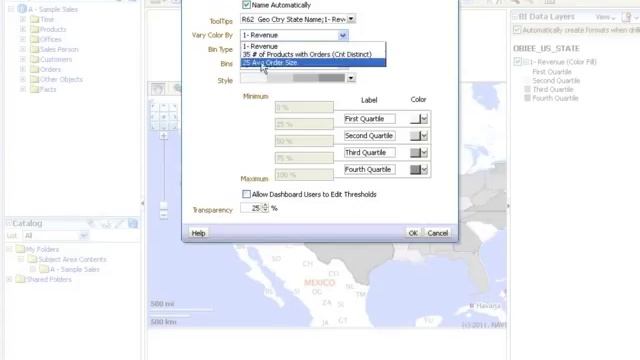Click the Sales Person folder icon
Screen dimensions: 640x360
coord(35,49)
